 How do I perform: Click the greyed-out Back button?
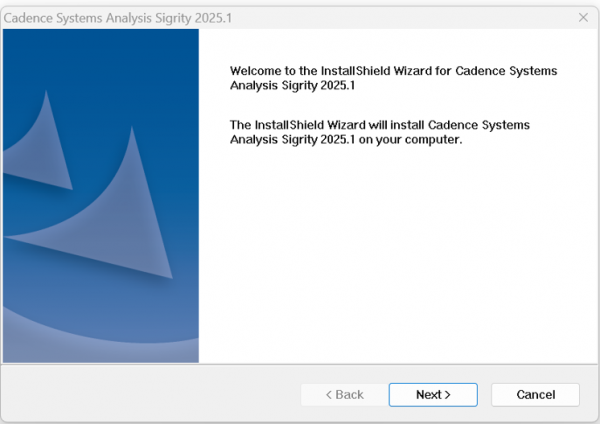pos(344,395)
